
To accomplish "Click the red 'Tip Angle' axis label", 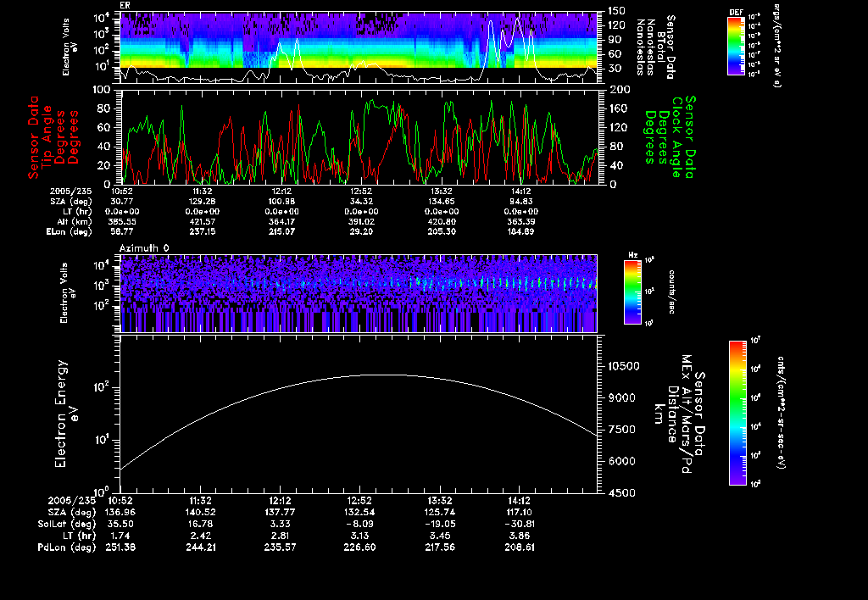I will [47, 137].
